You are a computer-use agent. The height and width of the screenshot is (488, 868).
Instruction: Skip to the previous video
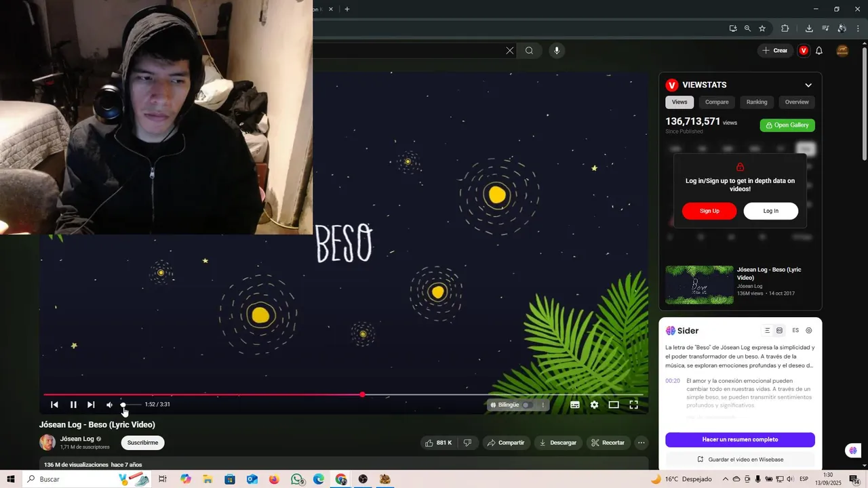(54, 405)
